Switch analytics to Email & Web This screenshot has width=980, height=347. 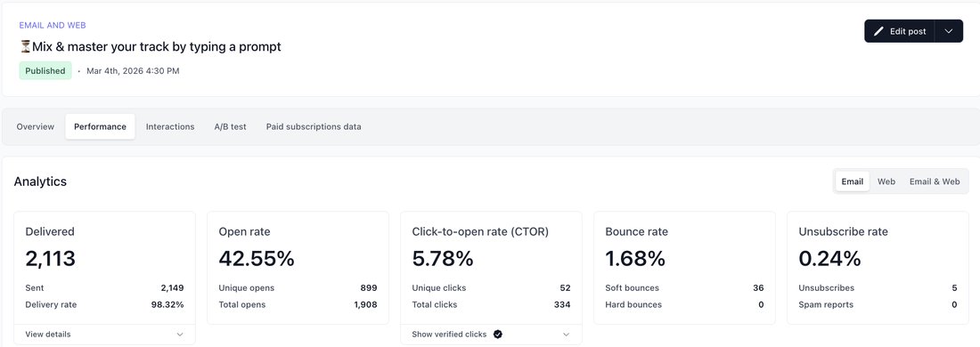[935, 182]
